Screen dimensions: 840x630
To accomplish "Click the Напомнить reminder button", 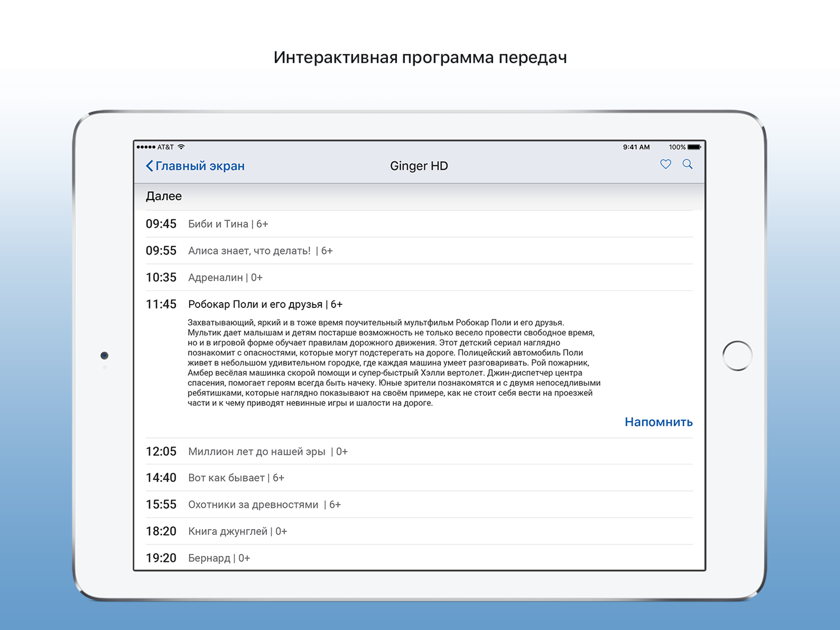I will point(659,422).
